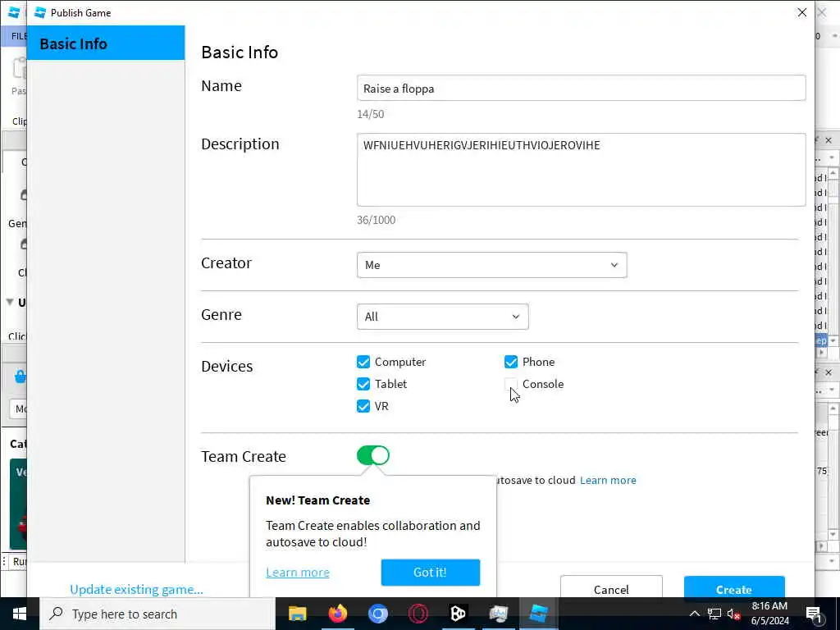
Task: Open Opera browser from the taskbar
Action: tap(418, 614)
